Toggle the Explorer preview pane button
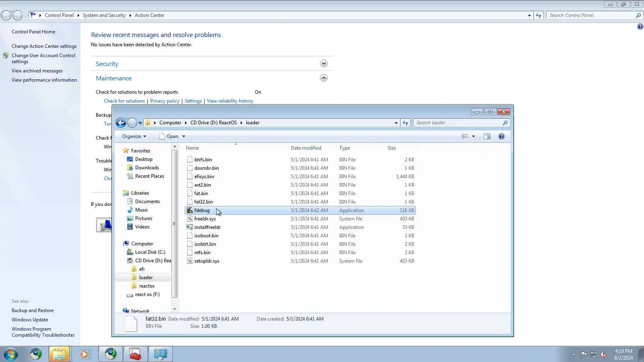 tap(487, 136)
